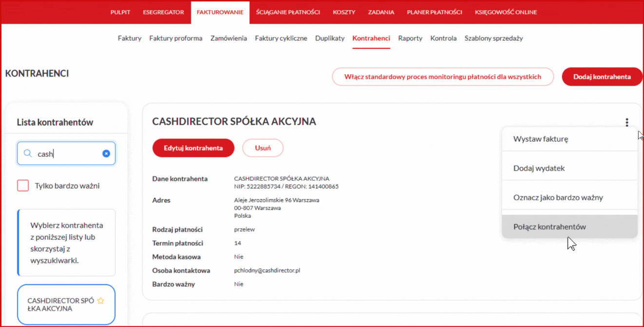Click into the contractor search field
644x327 pixels.
(x=66, y=154)
